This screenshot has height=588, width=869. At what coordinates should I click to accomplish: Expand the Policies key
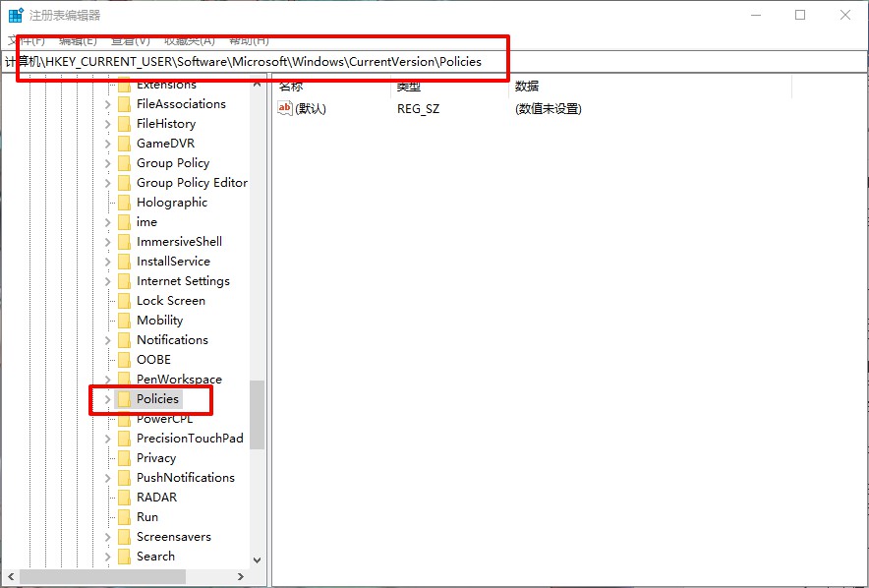(107, 399)
